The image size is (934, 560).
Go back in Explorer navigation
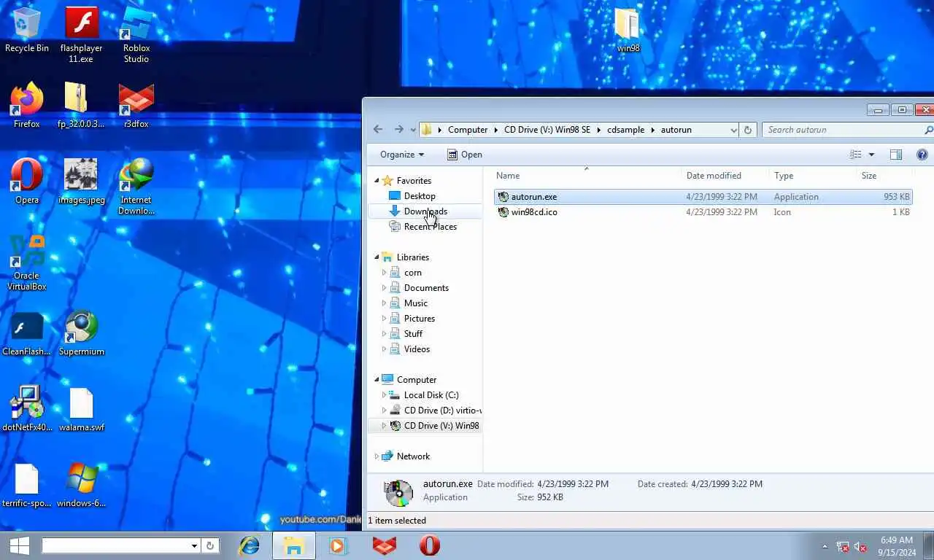click(x=378, y=130)
